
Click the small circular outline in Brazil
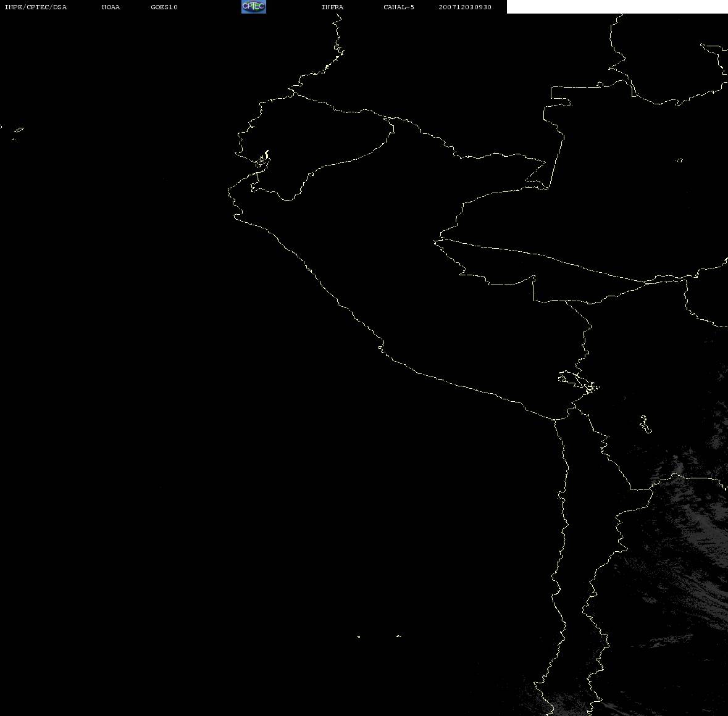[x=679, y=160]
